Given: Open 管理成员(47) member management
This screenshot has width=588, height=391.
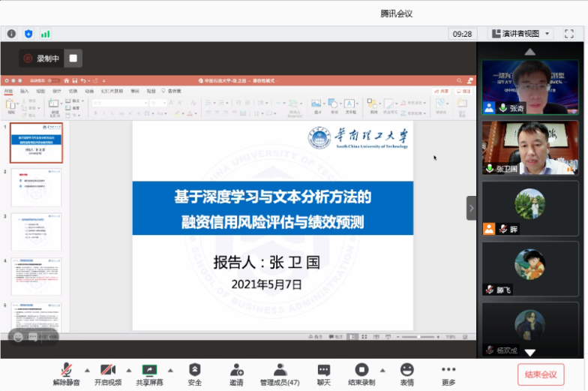Looking at the screenshot, I should [x=280, y=369].
